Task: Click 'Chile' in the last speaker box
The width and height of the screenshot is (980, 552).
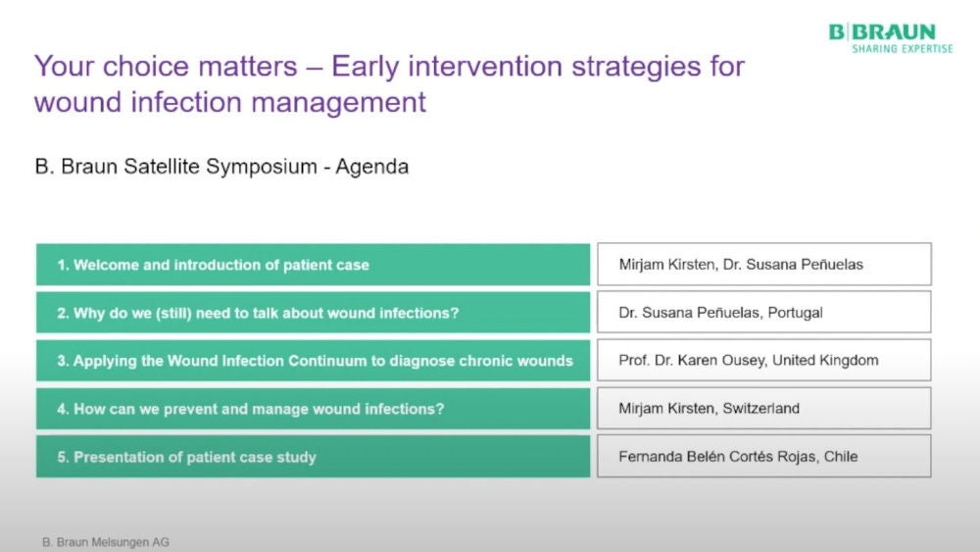Action: (x=842, y=457)
